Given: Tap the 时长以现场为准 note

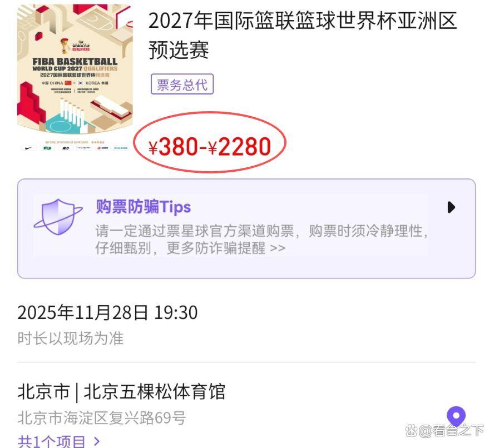Looking at the screenshot, I should click(70, 339).
